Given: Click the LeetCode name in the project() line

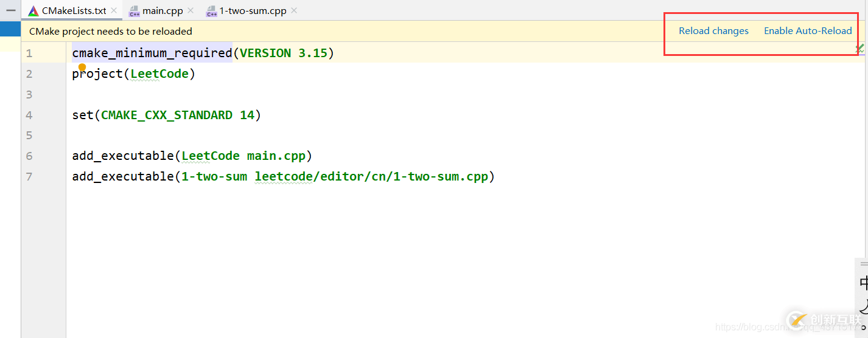Looking at the screenshot, I should (x=159, y=74).
